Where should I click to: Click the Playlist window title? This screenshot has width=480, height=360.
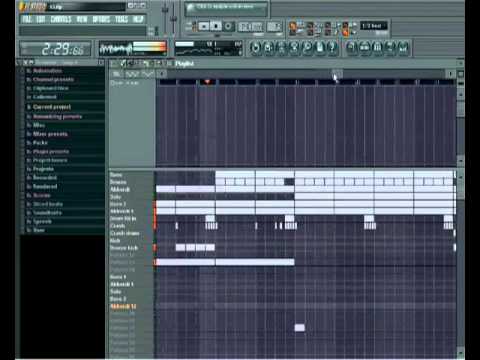tap(184, 63)
